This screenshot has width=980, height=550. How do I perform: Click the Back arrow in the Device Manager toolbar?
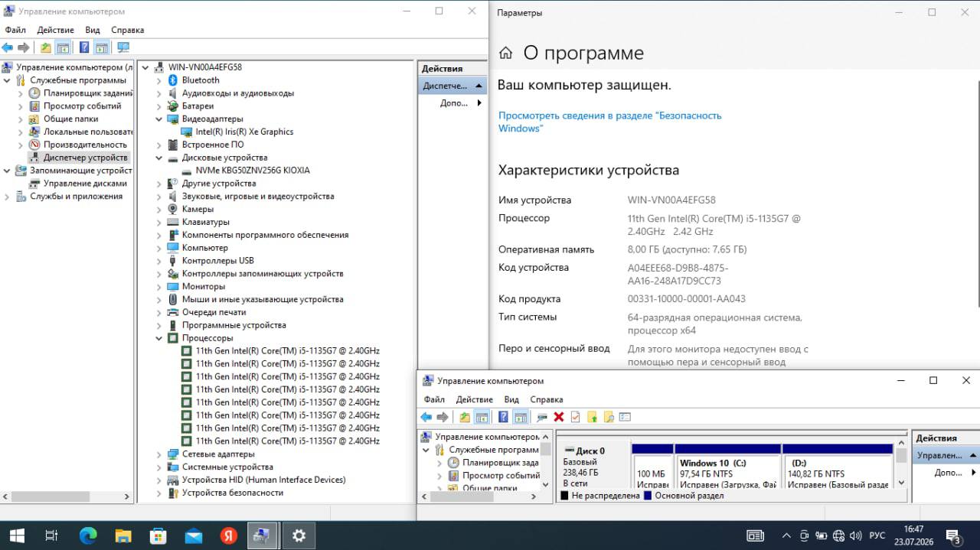point(8,47)
